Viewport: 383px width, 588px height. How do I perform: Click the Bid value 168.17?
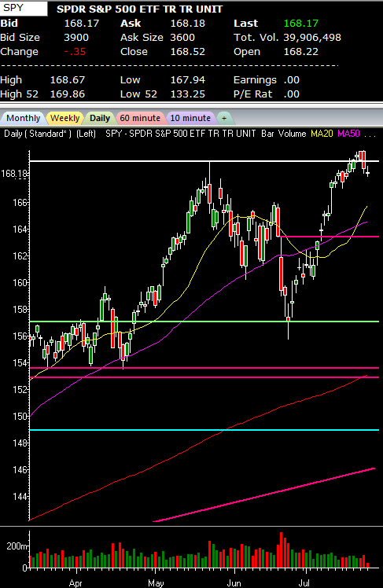[82, 24]
